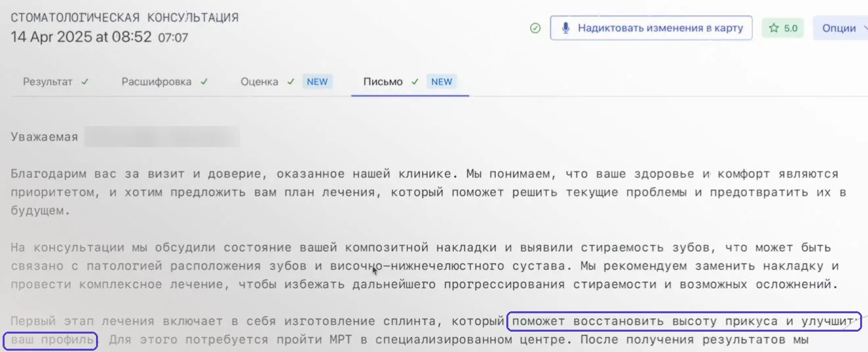Click the date 14 Apr 2025 at 08:52
This screenshot has height=352, width=868.
82,37
